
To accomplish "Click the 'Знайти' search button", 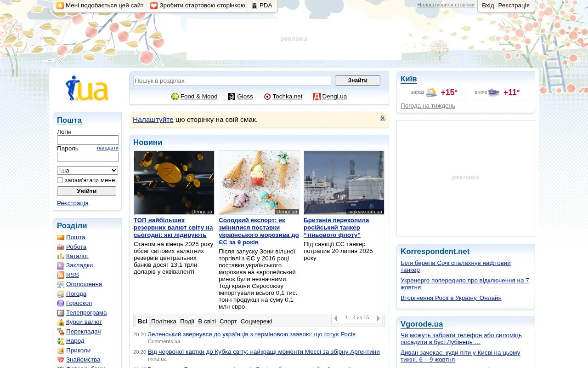I will point(357,80).
